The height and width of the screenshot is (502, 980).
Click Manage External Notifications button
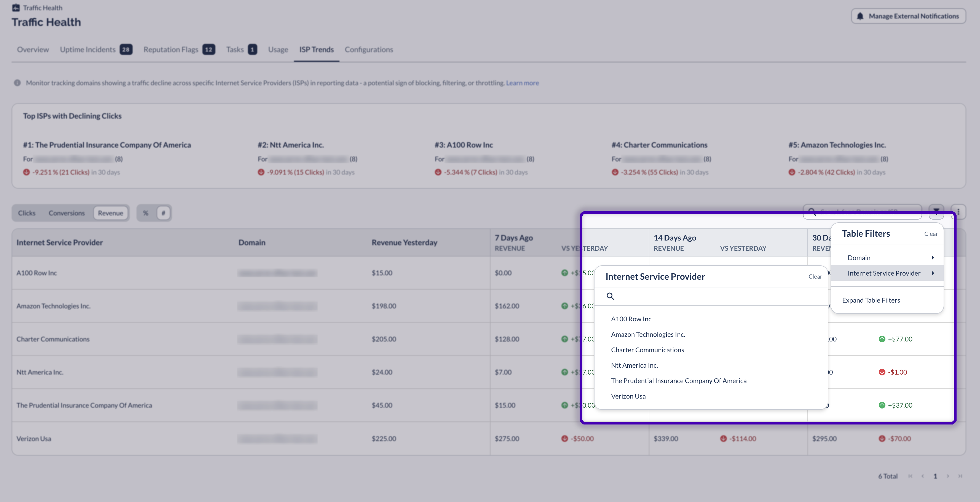[908, 16]
